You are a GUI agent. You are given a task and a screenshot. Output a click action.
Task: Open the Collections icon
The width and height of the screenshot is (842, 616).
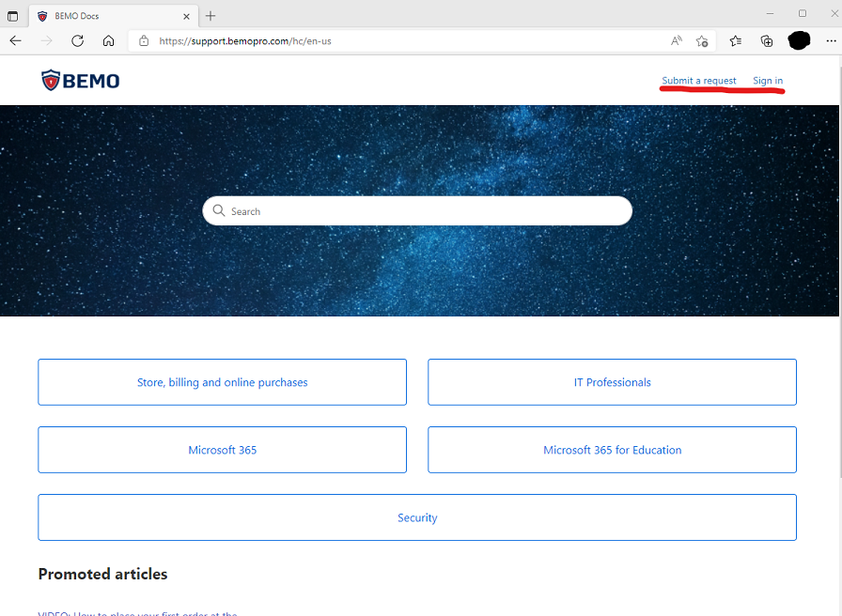click(767, 40)
